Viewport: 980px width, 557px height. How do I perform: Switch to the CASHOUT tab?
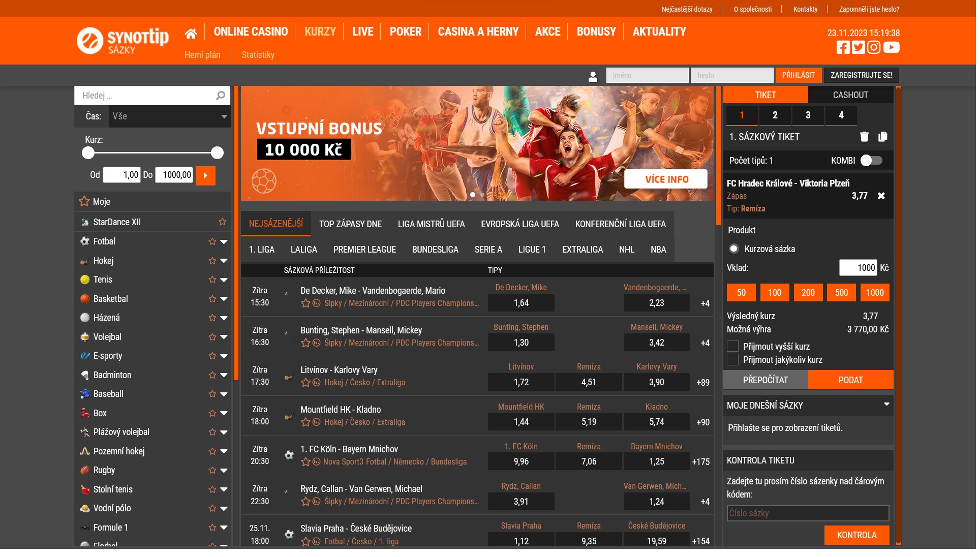[x=850, y=95]
